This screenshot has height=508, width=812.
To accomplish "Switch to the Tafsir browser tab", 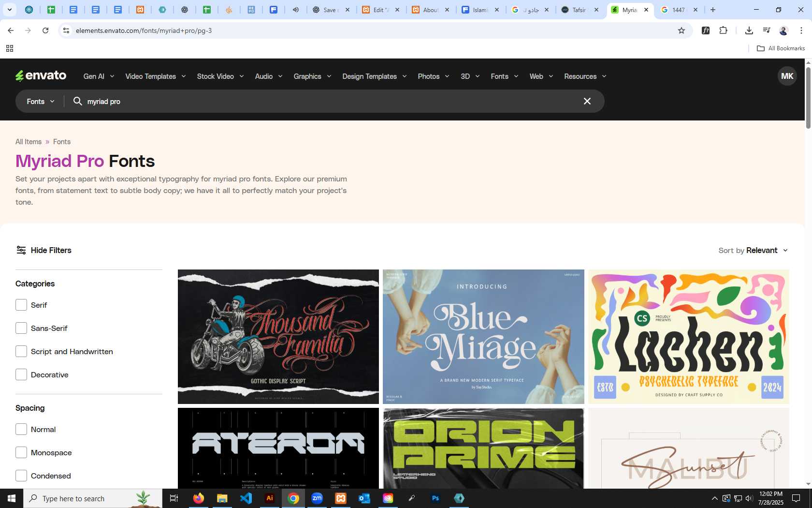I will tap(580, 10).
